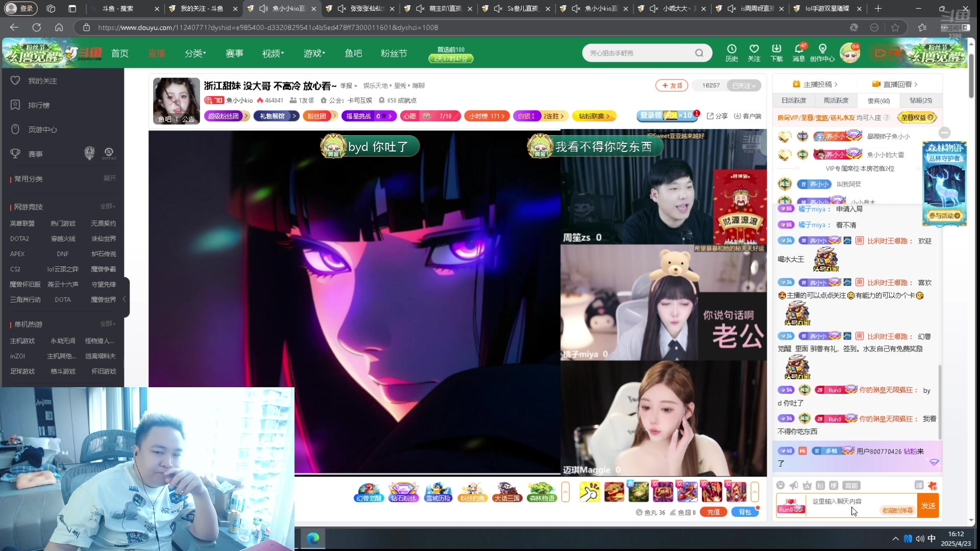Screen dimensions: 980x551
Task: Send the yellow clapping hand gift
Action: click(590, 492)
